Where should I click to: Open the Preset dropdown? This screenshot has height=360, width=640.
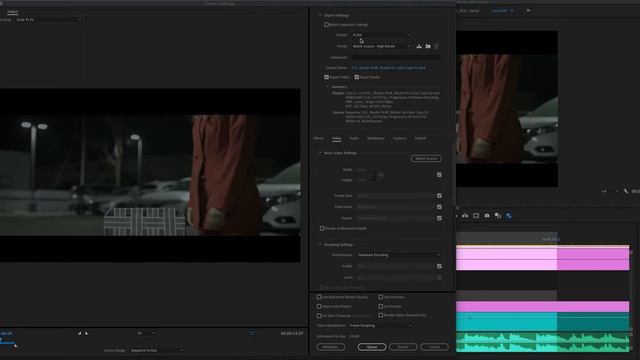[381, 47]
